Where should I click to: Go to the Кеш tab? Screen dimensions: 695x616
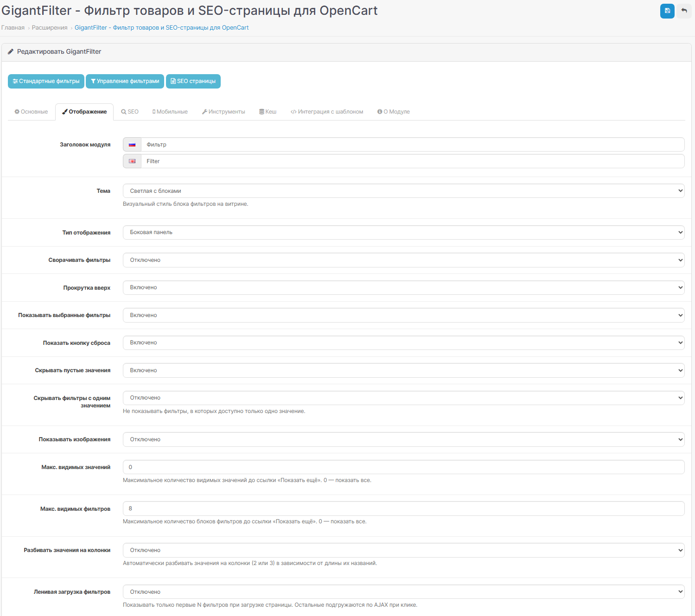click(268, 112)
